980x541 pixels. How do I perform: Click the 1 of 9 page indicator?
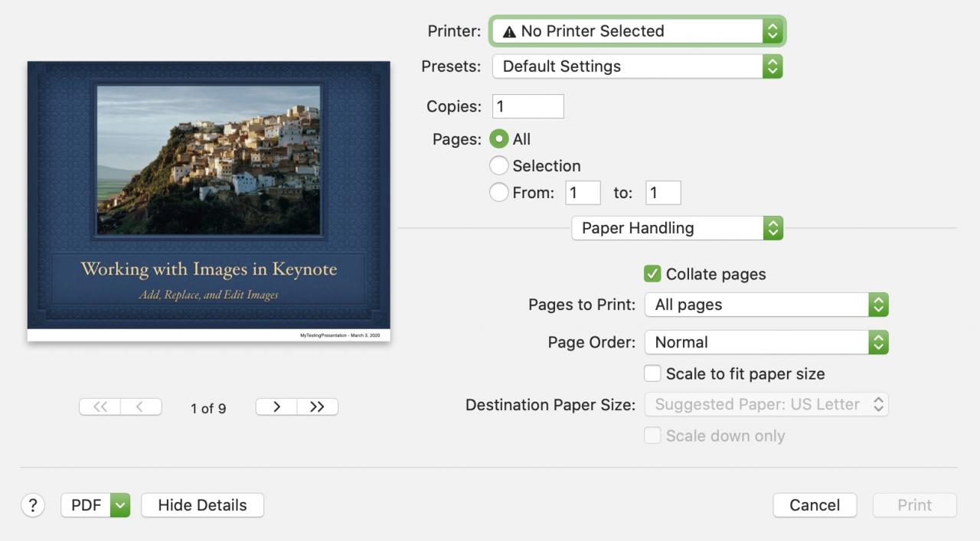coord(208,409)
